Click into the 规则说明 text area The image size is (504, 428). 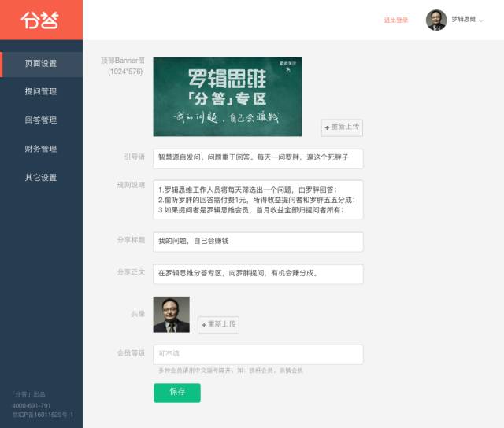[258, 200]
